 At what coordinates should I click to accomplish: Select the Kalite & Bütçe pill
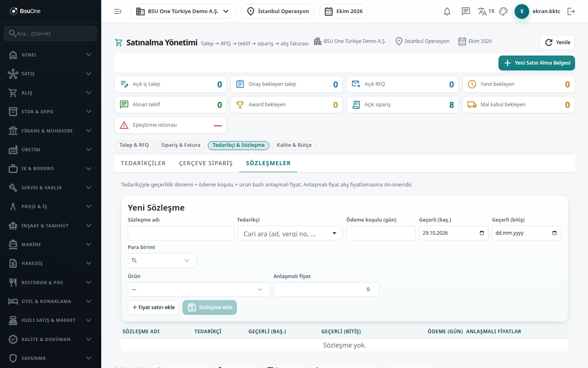[x=294, y=145]
